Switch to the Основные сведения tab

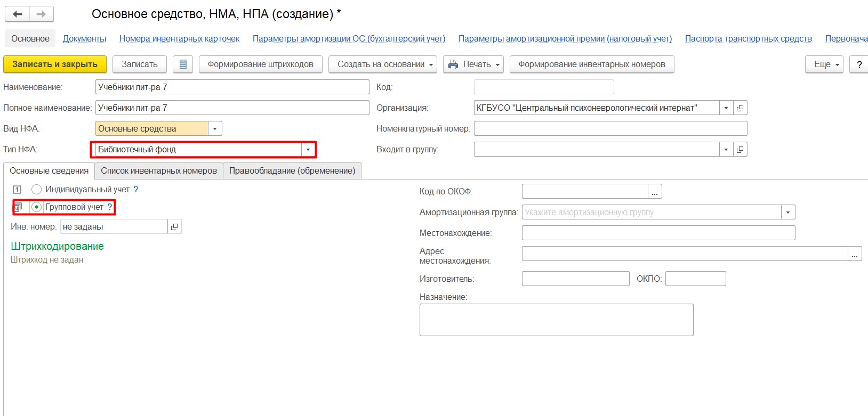49,171
